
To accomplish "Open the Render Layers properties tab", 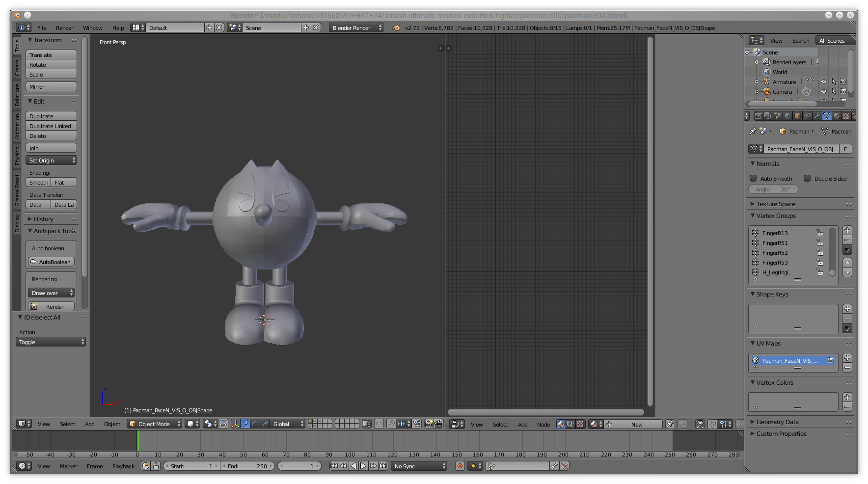I will click(768, 116).
